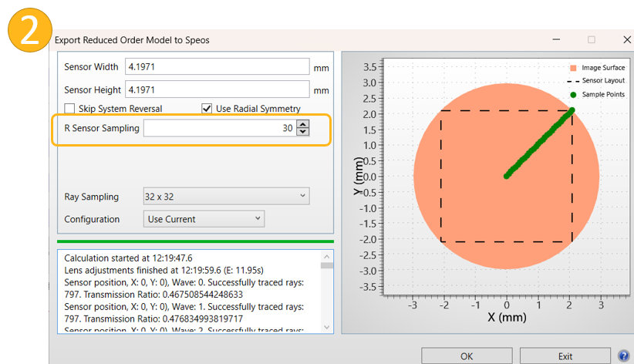Click the green calculation progress bar
This screenshot has width=634, height=364.
[195, 241]
